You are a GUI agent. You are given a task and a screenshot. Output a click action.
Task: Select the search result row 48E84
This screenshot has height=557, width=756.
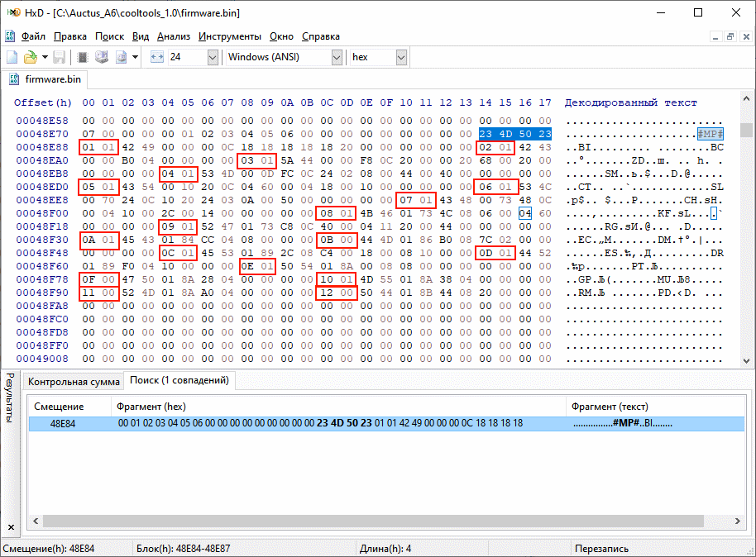pyautogui.click(x=386, y=423)
